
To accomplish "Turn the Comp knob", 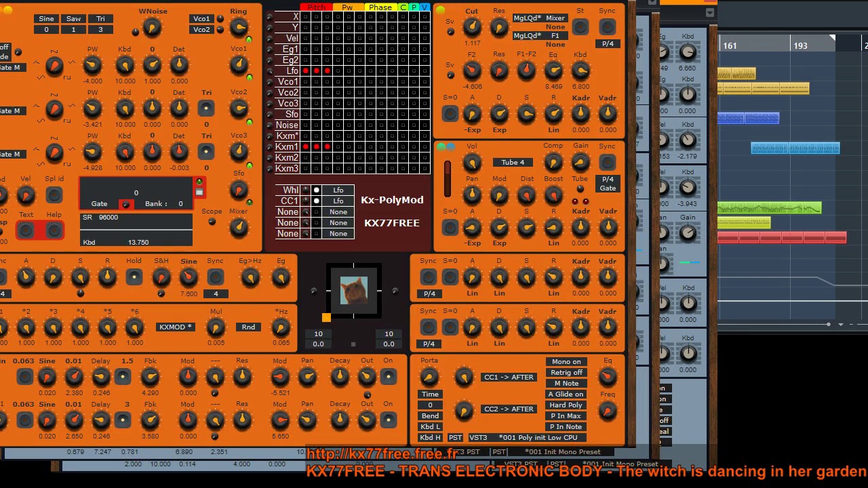I will [x=553, y=163].
